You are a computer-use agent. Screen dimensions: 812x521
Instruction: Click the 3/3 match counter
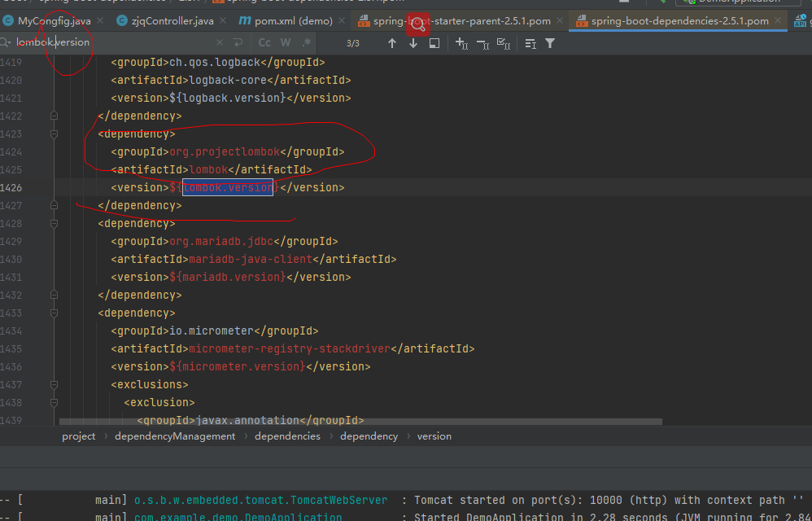[352, 43]
